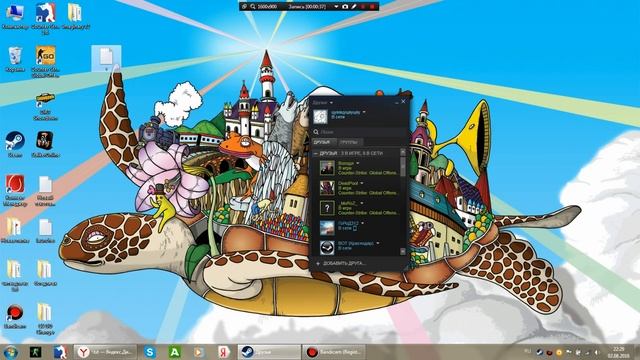Click the camera screenshot icon in Bandicam bar
Image resolution: width=640 pixels, height=360 pixels.
point(345,7)
